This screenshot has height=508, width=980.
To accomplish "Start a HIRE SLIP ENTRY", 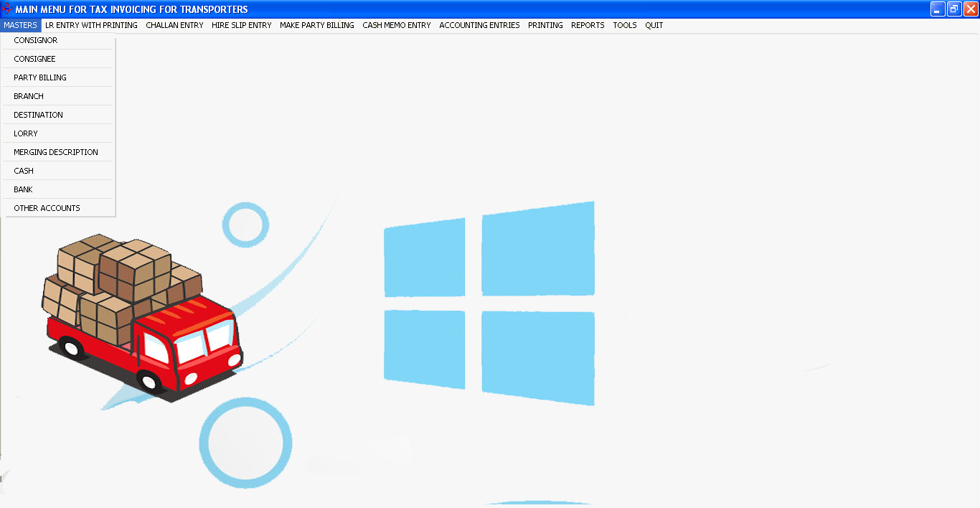I will tap(241, 24).
